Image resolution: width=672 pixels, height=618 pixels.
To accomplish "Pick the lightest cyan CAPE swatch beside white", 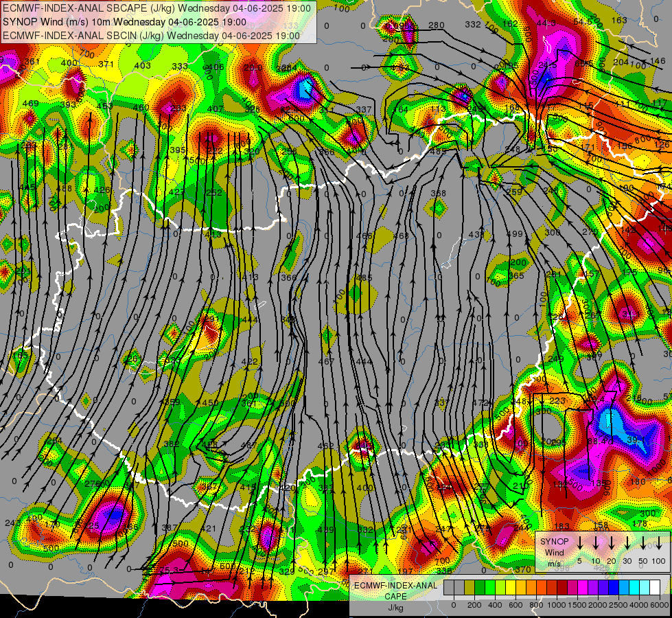I will pyautogui.click(x=644, y=588).
